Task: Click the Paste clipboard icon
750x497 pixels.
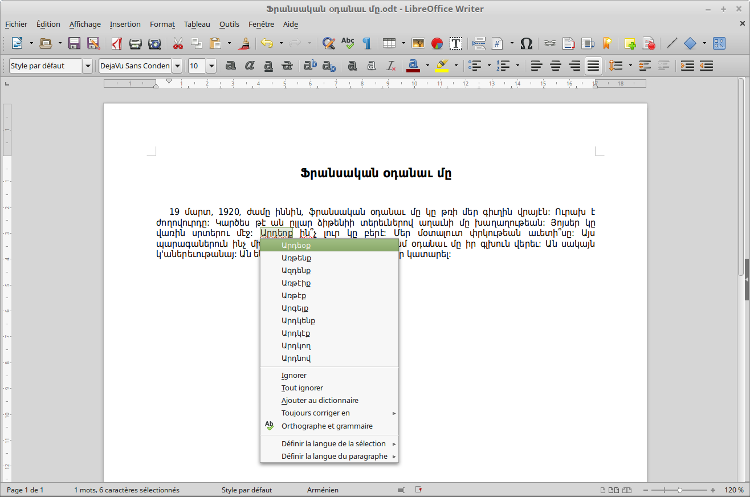Action: tap(216, 44)
